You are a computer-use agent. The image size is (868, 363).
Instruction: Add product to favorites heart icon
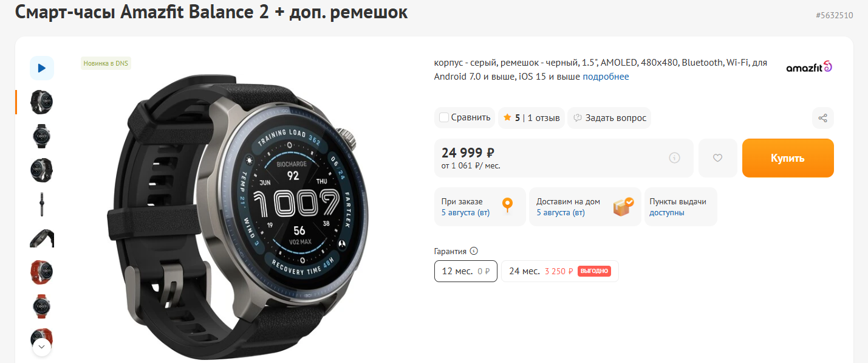tap(717, 158)
